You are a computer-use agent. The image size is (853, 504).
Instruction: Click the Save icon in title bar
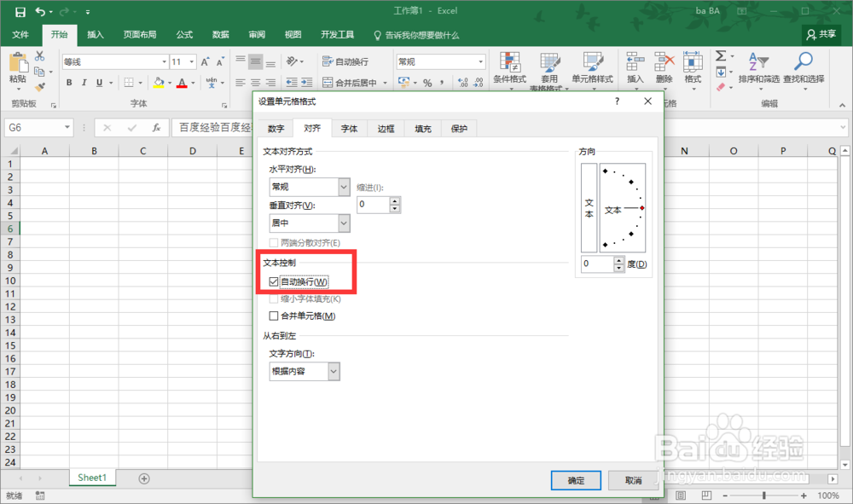20,11
